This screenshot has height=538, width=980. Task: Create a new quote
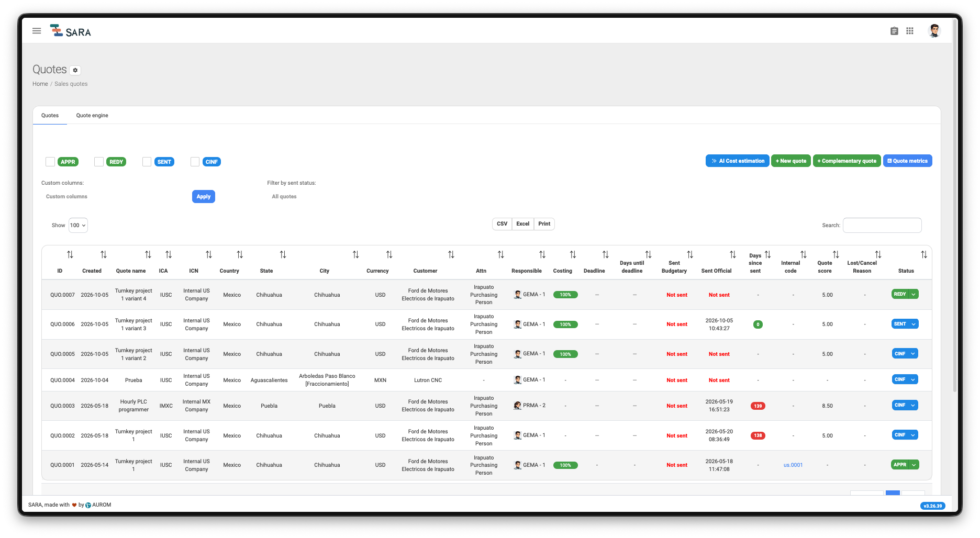[x=791, y=161]
